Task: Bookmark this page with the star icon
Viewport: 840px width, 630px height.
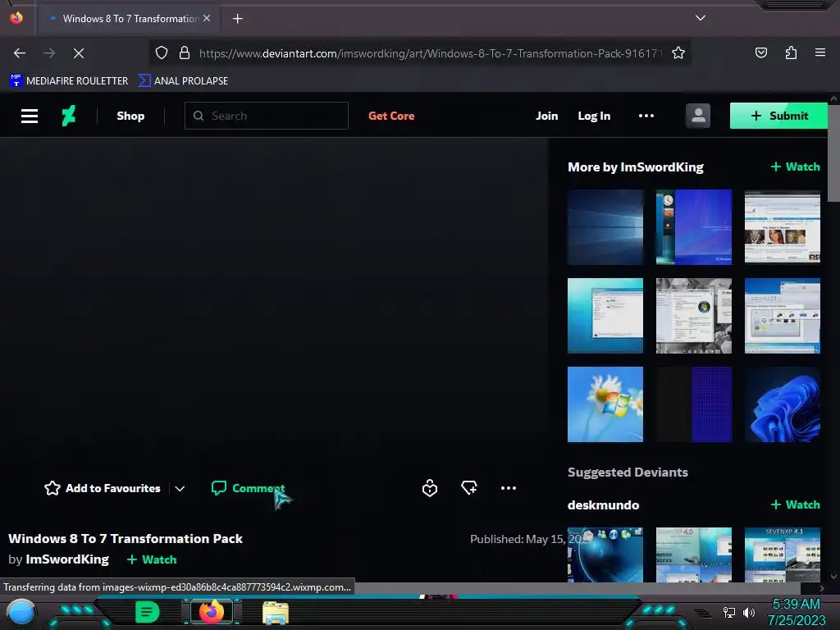Action: click(x=678, y=53)
